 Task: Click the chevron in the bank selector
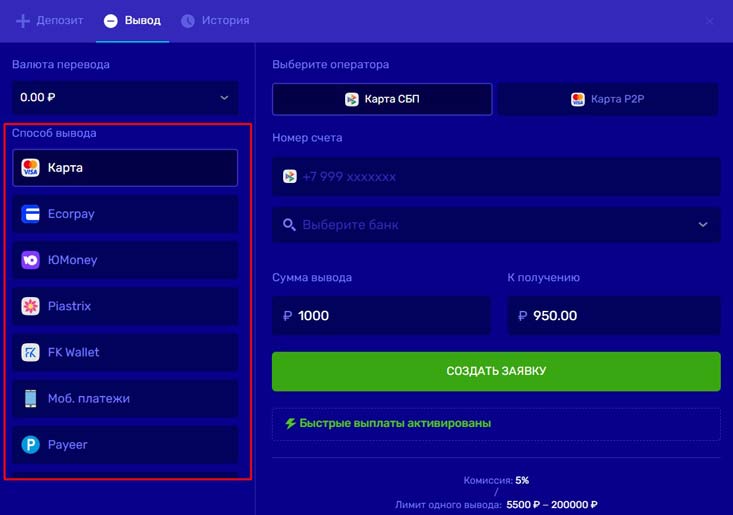pyautogui.click(x=703, y=225)
